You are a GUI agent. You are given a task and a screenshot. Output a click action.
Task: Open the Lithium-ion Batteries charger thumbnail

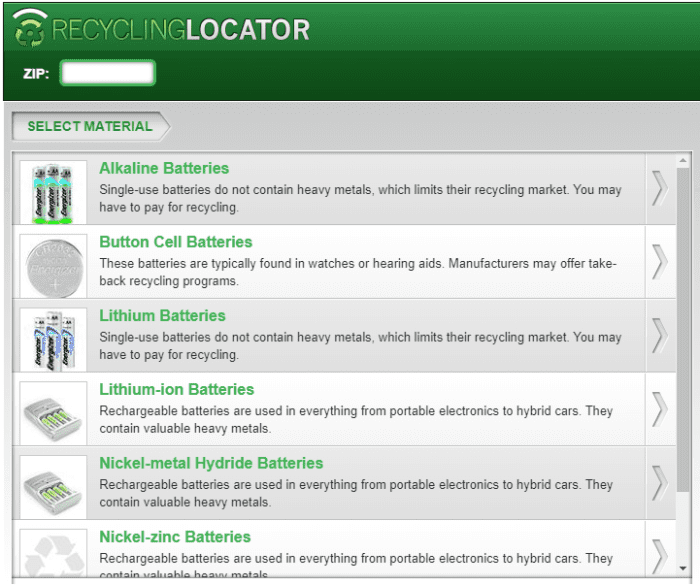click(x=53, y=413)
